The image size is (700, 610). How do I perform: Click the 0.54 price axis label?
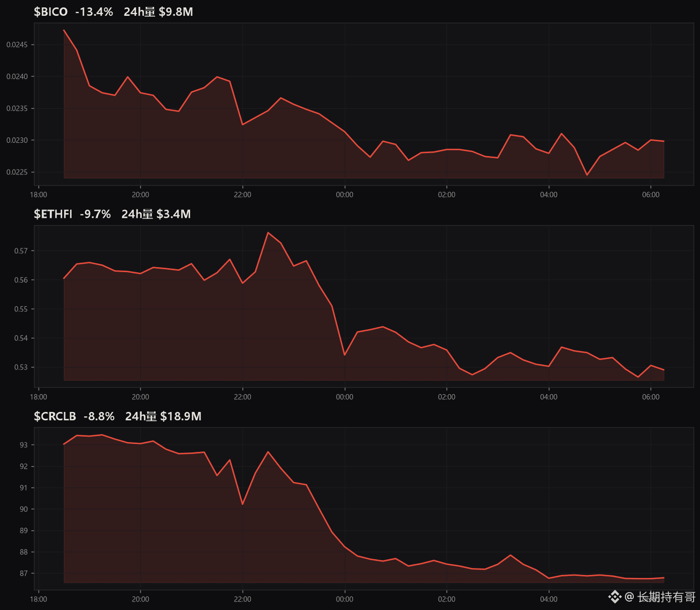click(x=21, y=338)
